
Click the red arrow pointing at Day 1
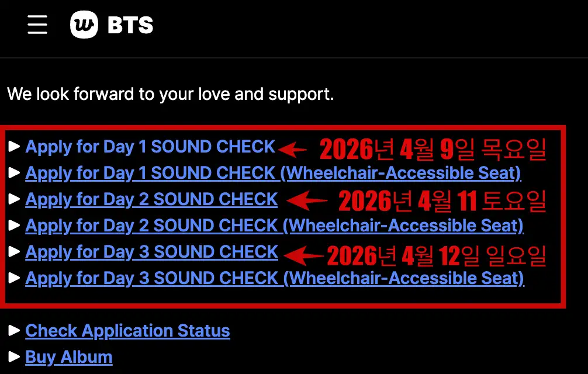293,150
